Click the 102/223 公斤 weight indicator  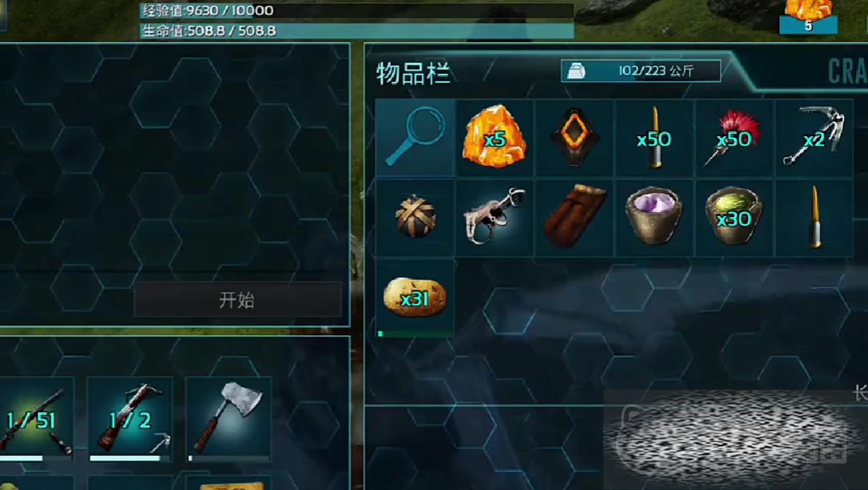click(x=641, y=71)
